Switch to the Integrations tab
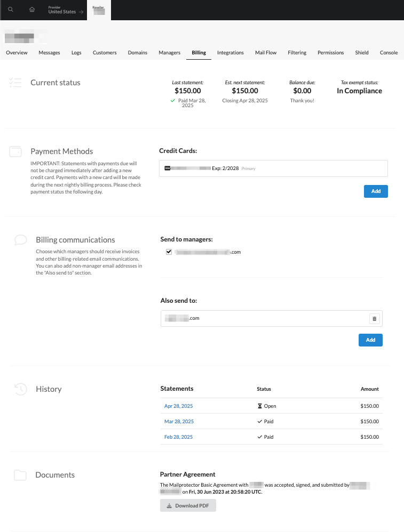Image resolution: width=404 pixels, height=532 pixels. click(x=231, y=53)
